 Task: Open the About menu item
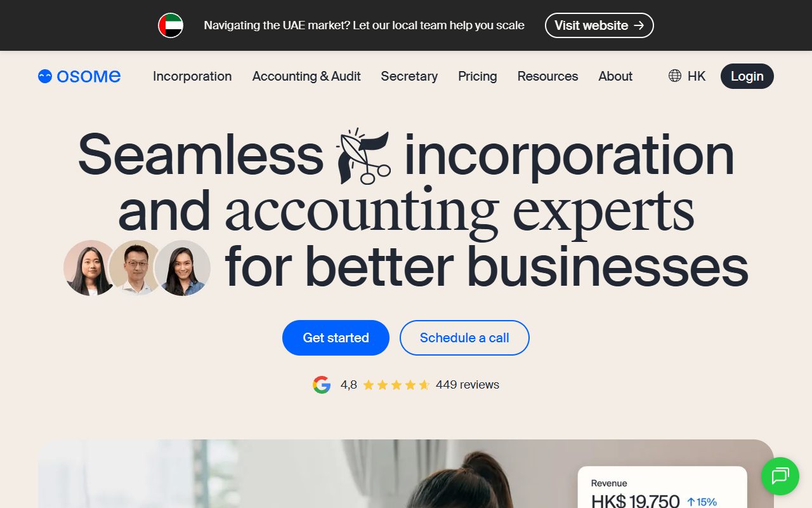[x=615, y=76]
